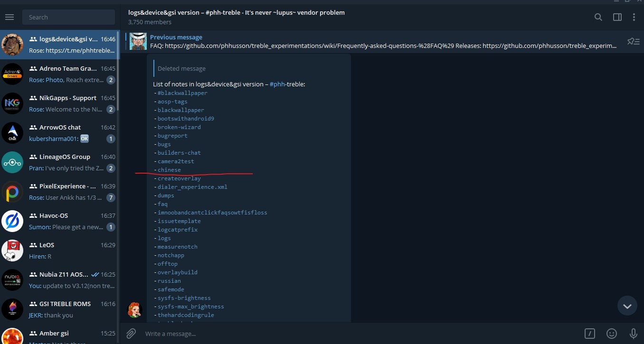644x344 pixels.
Task: Open the safemode note link
Action: coord(171,289)
